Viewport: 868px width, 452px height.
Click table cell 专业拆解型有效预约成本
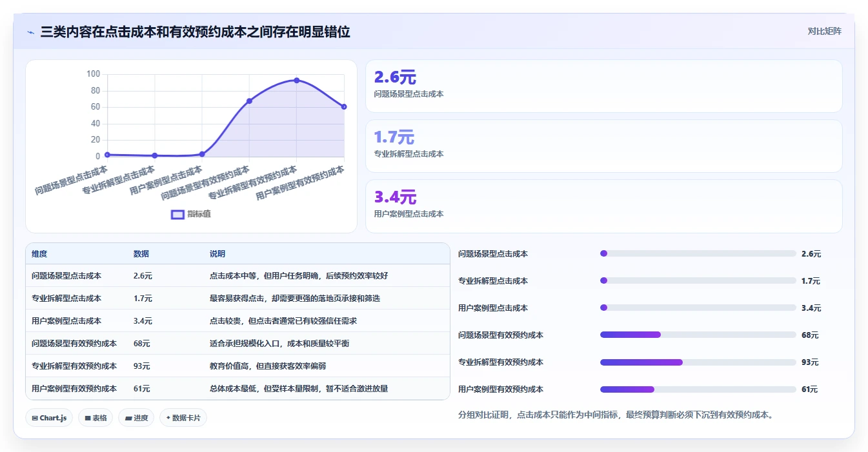pos(74,366)
